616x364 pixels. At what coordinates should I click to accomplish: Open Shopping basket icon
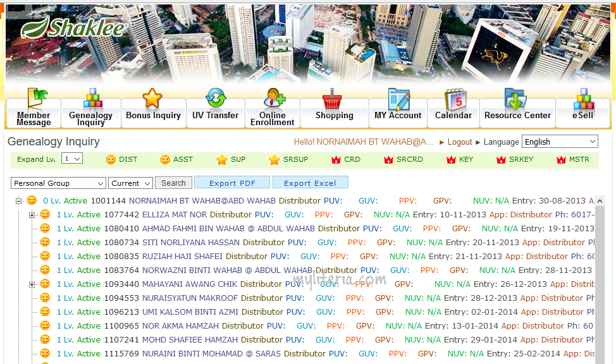[333, 99]
